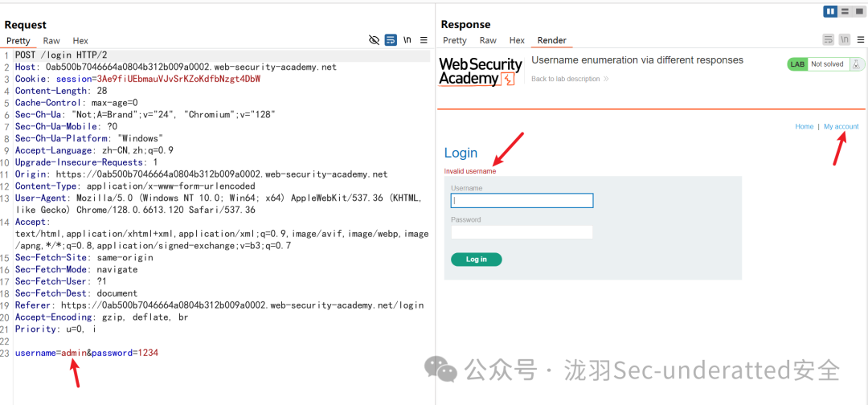Click the Referer header line
The height and width of the screenshot is (405, 868).
coord(219,305)
